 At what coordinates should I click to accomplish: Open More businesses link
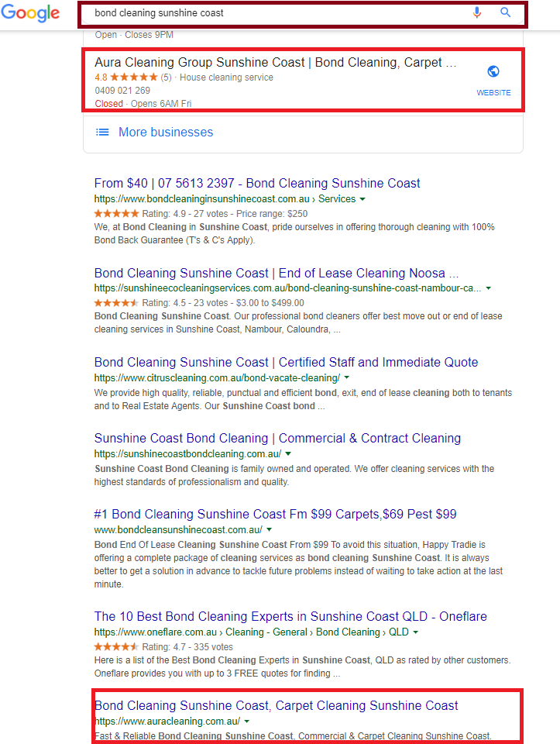pyautogui.click(x=165, y=133)
